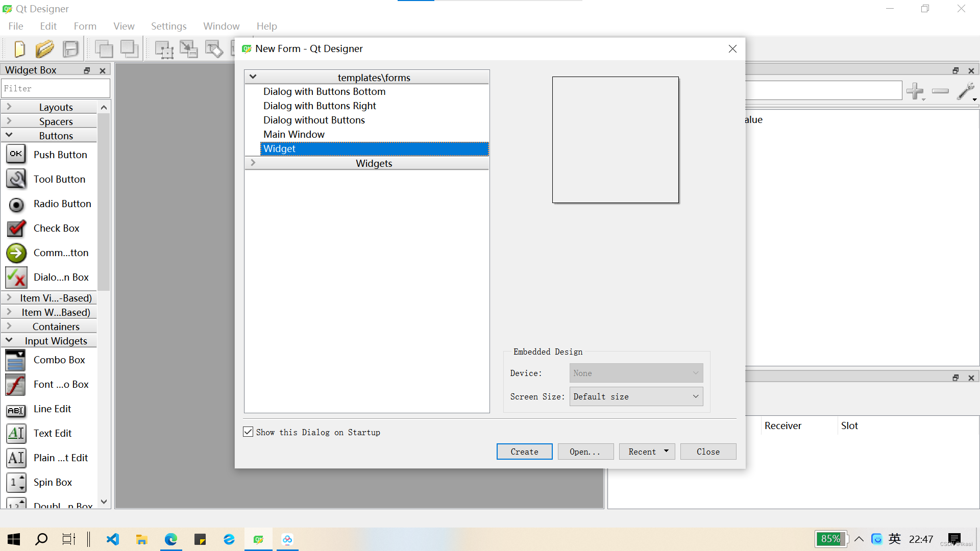
Task: Click the Save Form toolbar icon
Action: [70, 48]
